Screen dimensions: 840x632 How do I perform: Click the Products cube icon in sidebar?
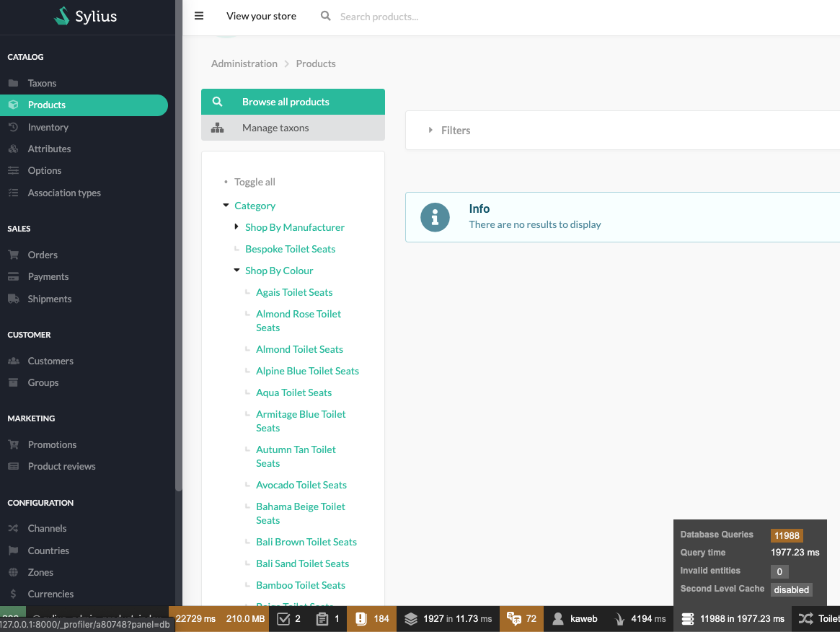coord(14,105)
